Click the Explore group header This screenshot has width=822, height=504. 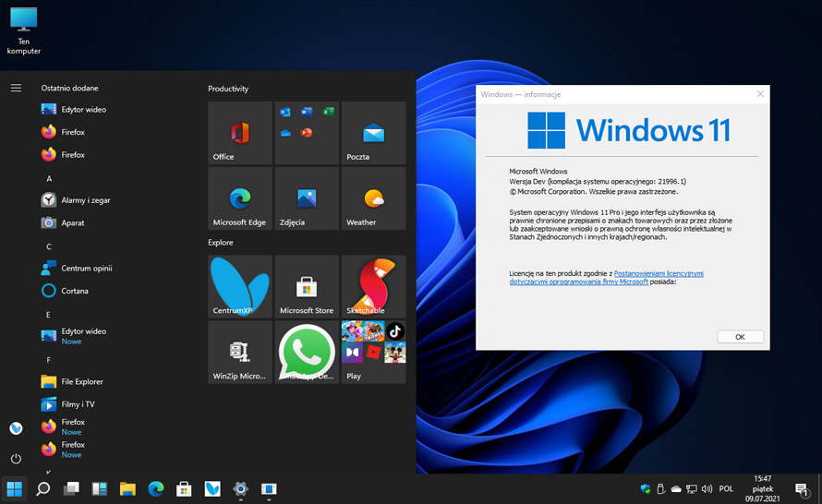(220, 243)
